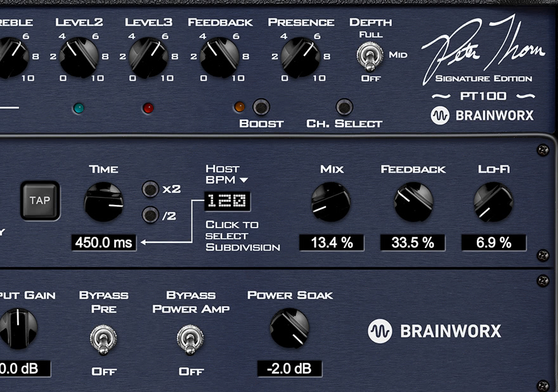558x392 pixels.
Task: Click the Ch. Select button
Action: pos(344,107)
